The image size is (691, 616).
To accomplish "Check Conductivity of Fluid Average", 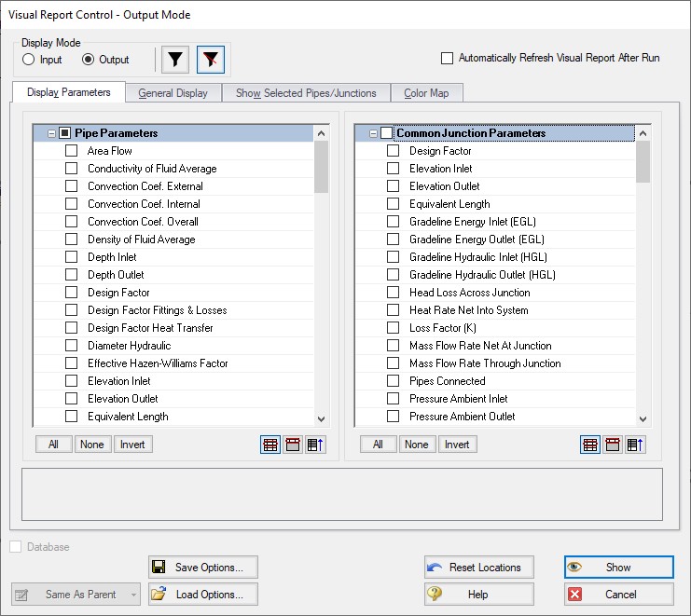I will (x=71, y=168).
